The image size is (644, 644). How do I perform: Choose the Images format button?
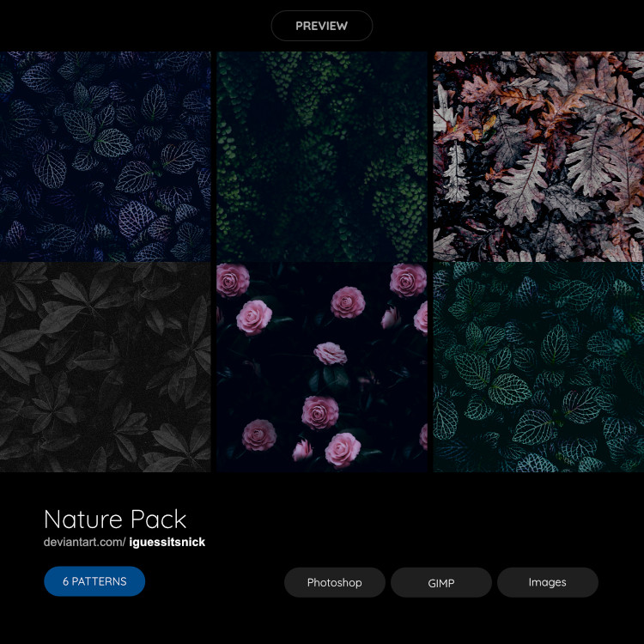(548, 582)
